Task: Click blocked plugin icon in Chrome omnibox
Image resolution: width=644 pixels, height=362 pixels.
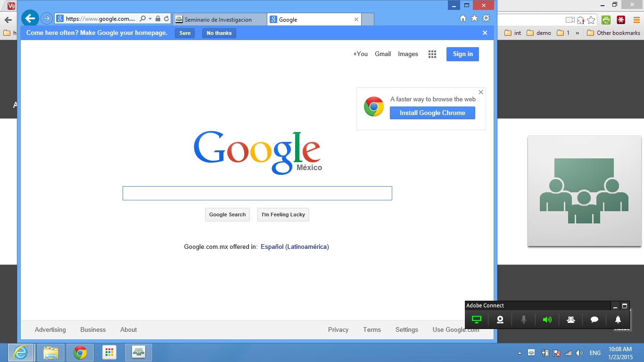Action: (x=581, y=20)
